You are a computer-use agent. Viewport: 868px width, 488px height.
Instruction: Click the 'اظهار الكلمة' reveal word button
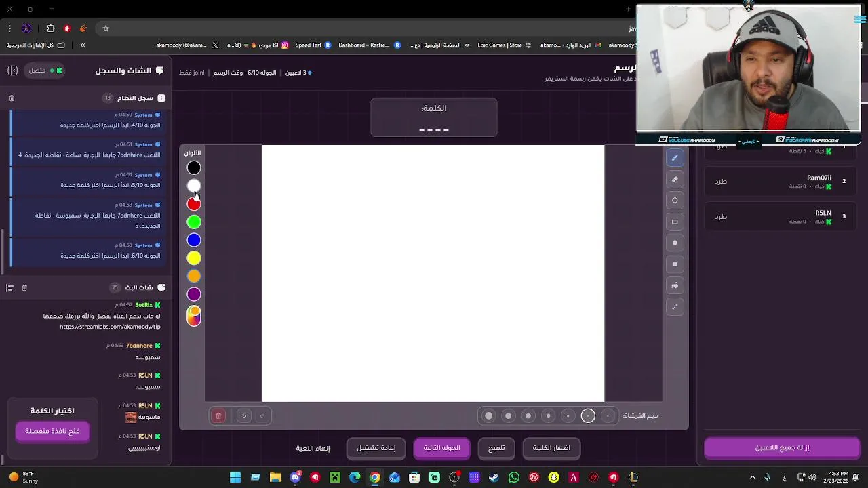tap(551, 448)
